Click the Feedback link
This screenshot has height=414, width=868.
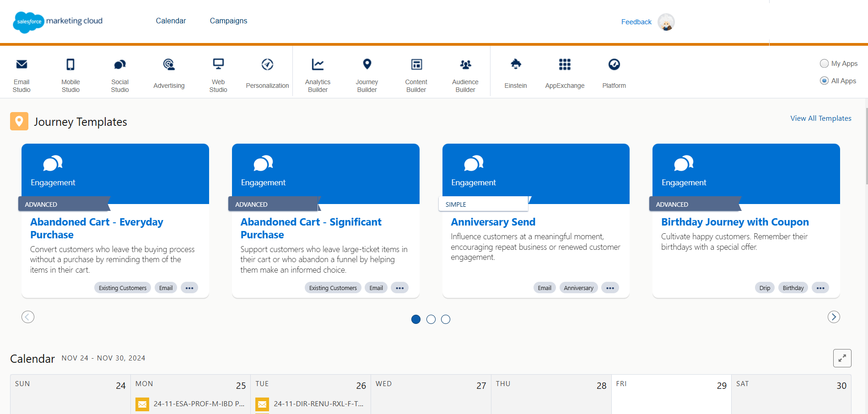click(636, 22)
